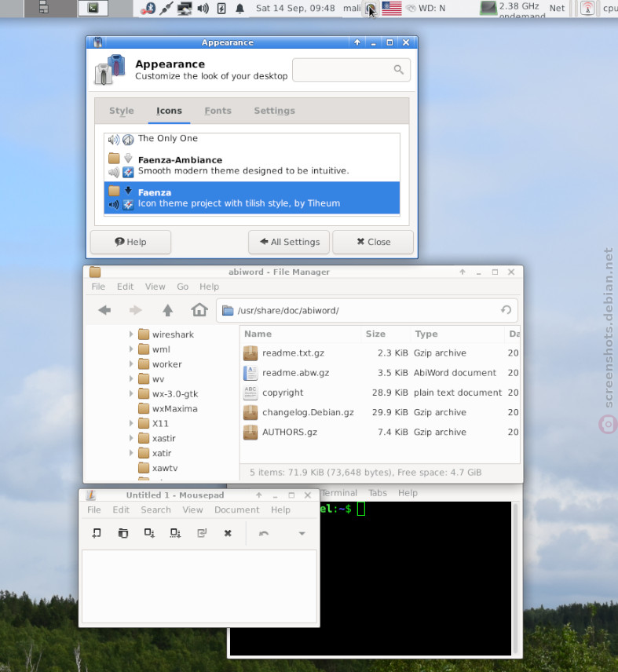Click the red antenna icon in the panel
Viewport: 618px width, 672px height.
[587, 8]
